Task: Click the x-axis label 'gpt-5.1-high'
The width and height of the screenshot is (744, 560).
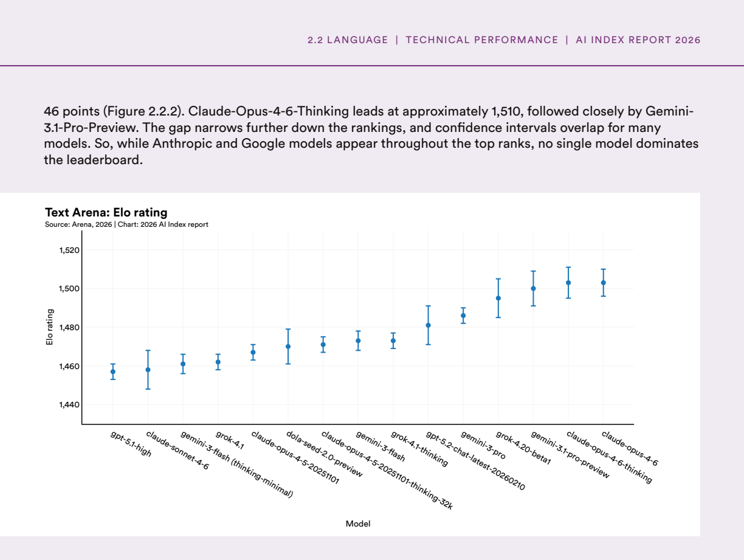Action: click(x=131, y=444)
